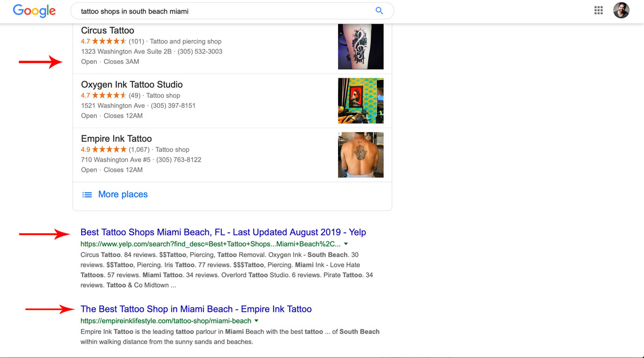Click the list icon beside More places
Image resolution: width=644 pixels, height=358 pixels.
coord(87,194)
